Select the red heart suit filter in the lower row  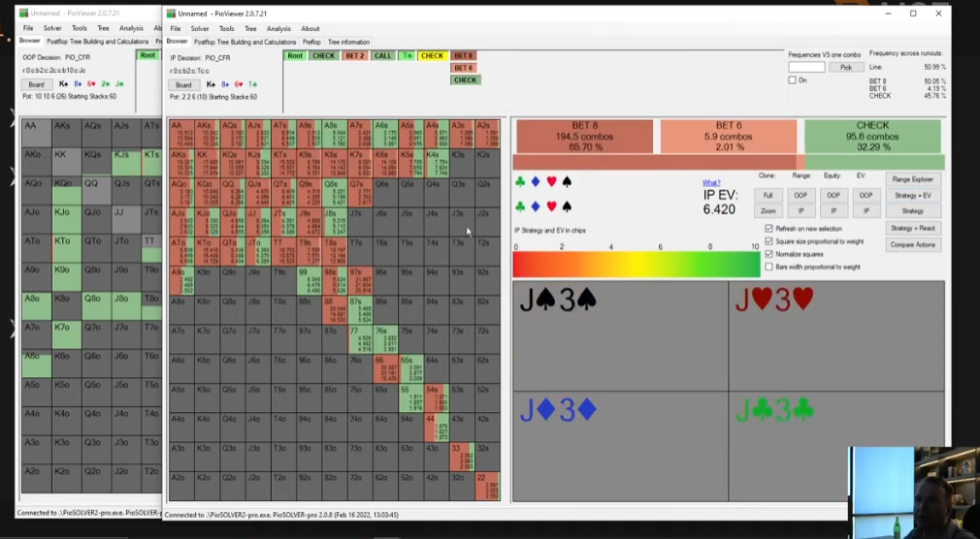coord(551,206)
